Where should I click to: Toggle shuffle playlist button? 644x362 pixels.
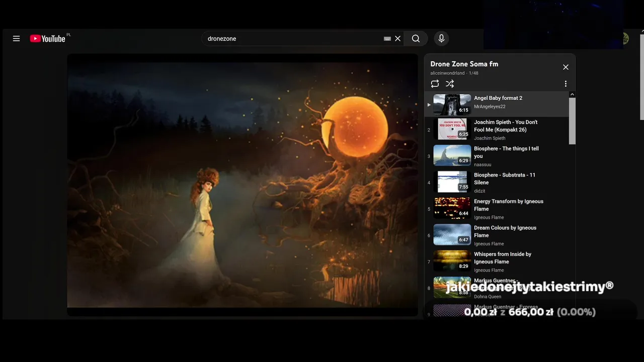[450, 84]
